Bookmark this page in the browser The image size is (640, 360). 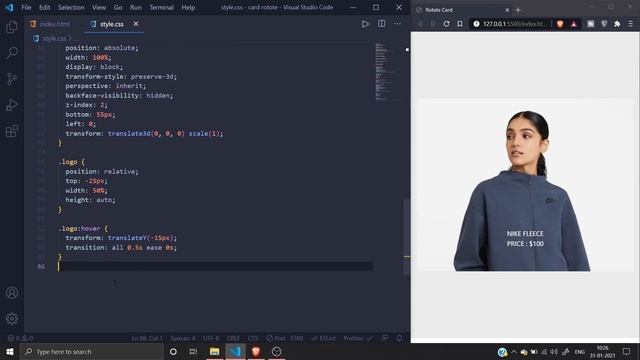[x=460, y=24]
